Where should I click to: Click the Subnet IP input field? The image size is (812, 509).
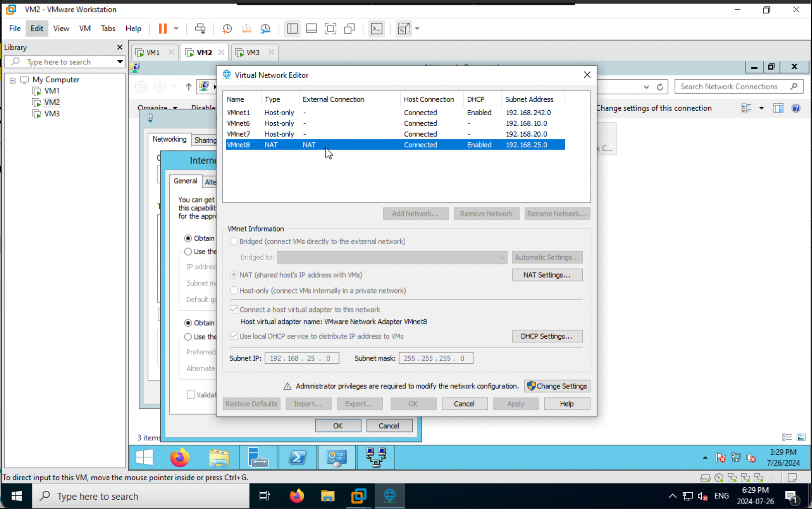tap(302, 358)
